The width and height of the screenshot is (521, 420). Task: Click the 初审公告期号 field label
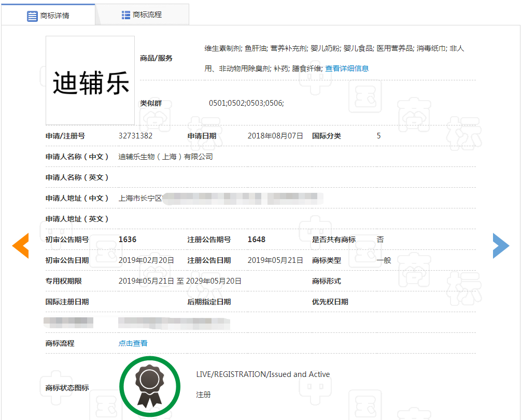point(67,240)
